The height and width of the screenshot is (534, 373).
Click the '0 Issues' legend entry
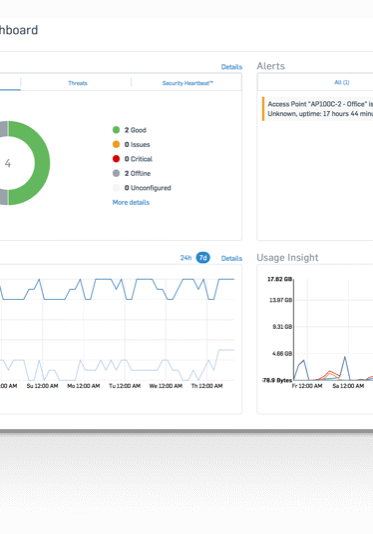137,144
